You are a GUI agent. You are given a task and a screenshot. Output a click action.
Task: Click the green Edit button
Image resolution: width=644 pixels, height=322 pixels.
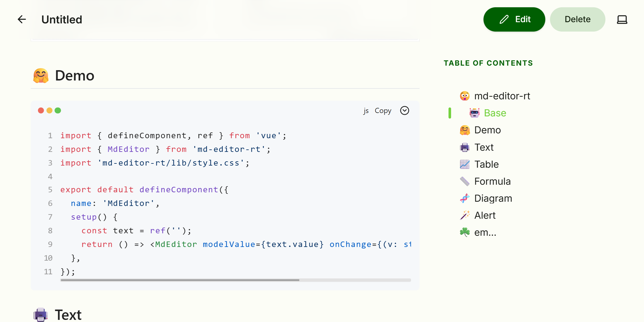514,19
